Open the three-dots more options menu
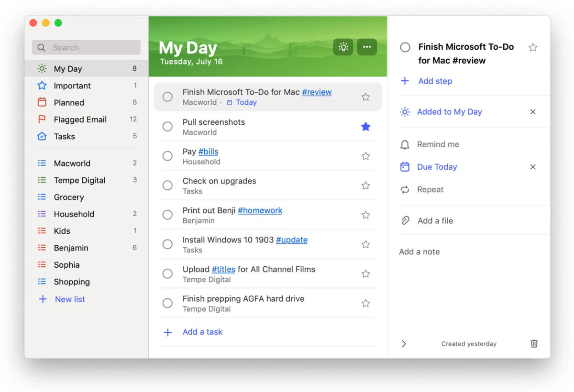This screenshot has width=574, height=392. click(367, 47)
